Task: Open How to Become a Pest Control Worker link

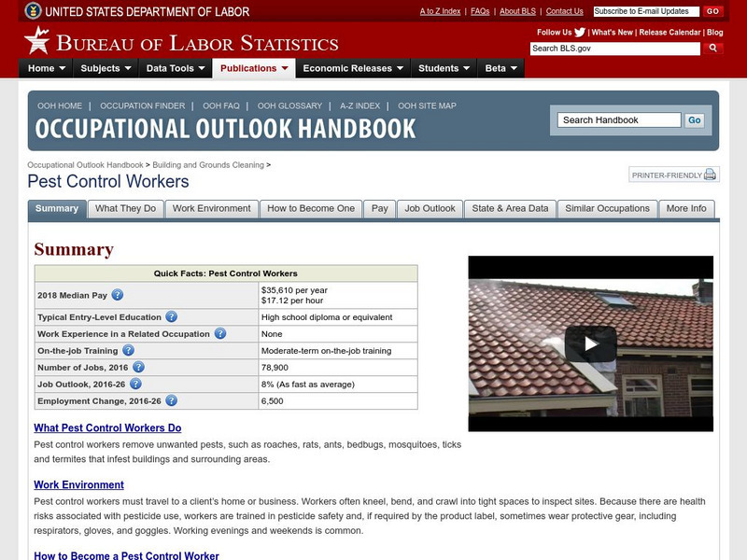Action: (126, 555)
